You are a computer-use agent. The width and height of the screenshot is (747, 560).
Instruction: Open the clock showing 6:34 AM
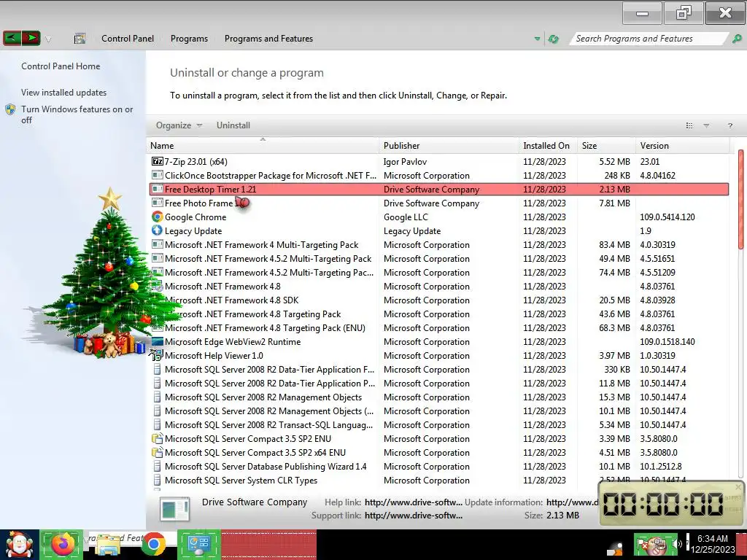click(713, 544)
